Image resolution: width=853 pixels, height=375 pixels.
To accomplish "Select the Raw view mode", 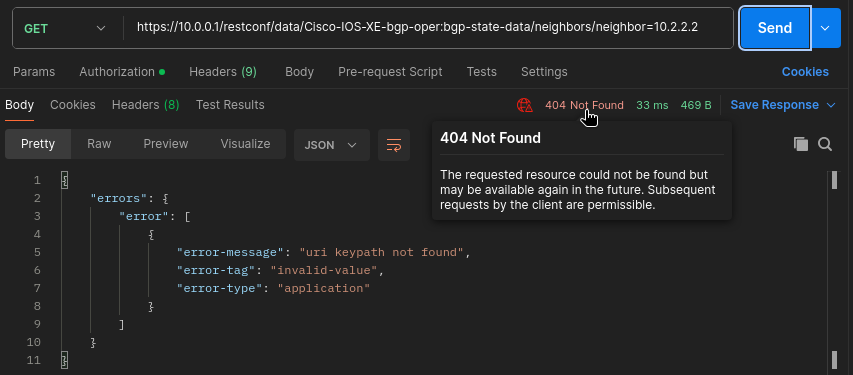I will click(x=99, y=144).
